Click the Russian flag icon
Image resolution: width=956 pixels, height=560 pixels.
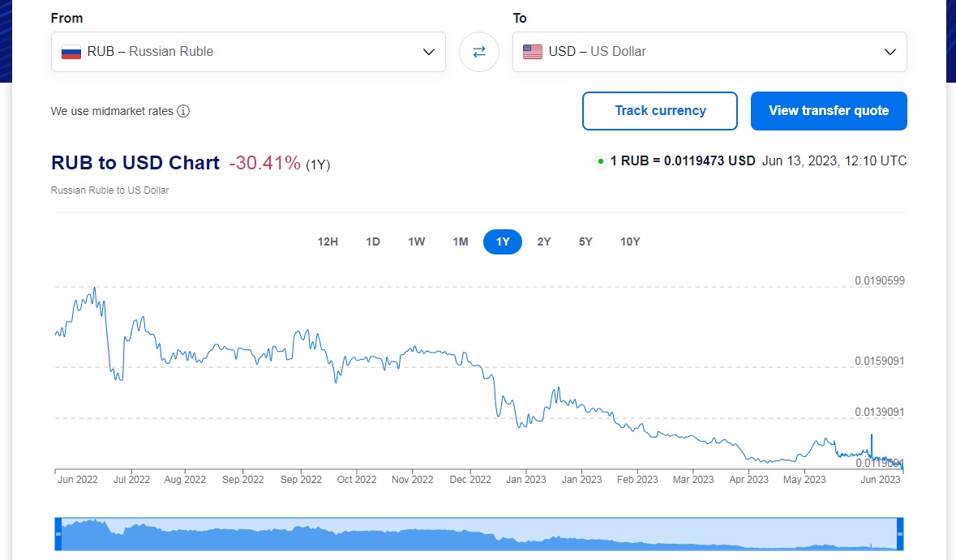point(71,52)
